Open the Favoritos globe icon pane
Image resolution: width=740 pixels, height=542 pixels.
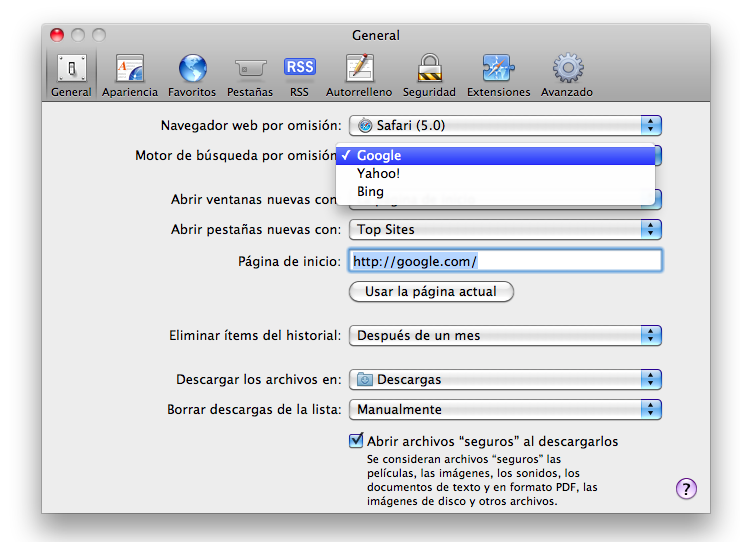pyautogui.click(x=192, y=76)
